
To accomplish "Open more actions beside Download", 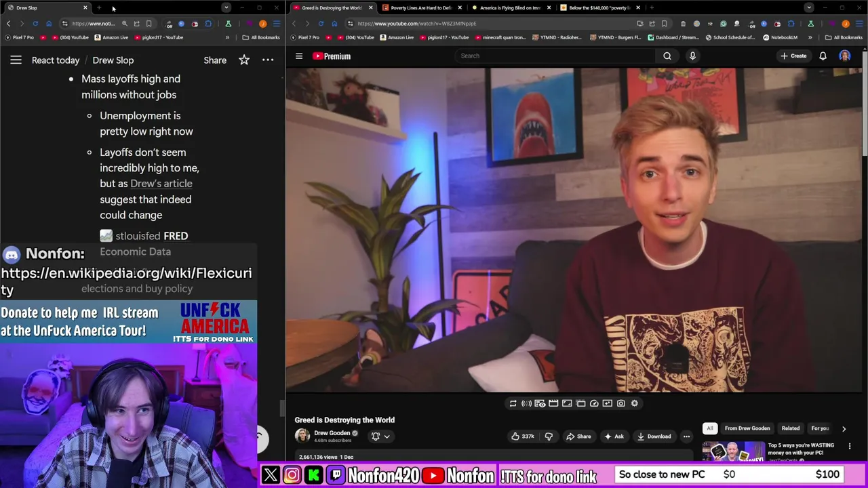I will click(x=686, y=436).
